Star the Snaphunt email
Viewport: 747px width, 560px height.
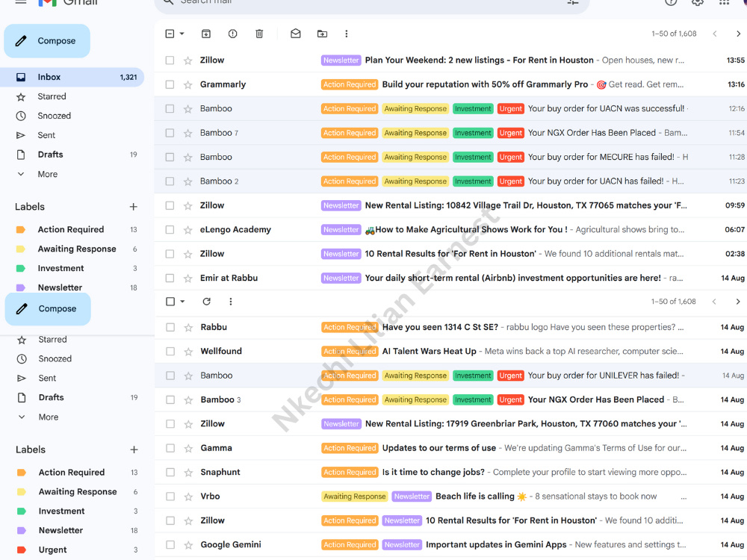(x=188, y=473)
